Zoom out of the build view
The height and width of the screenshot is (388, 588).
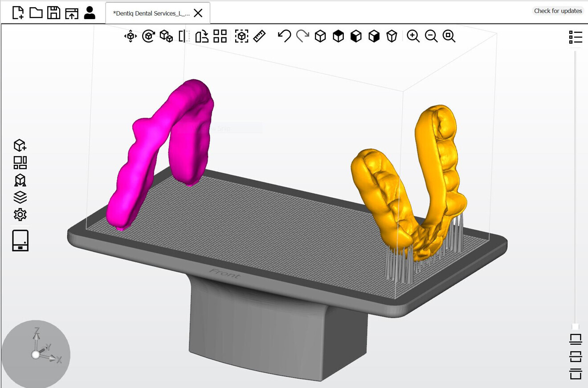pos(431,36)
